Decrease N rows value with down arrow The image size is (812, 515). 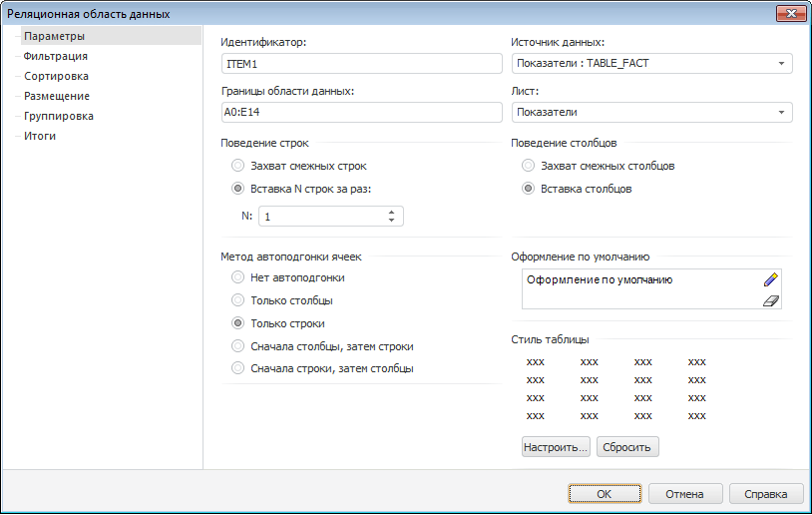pos(392,221)
